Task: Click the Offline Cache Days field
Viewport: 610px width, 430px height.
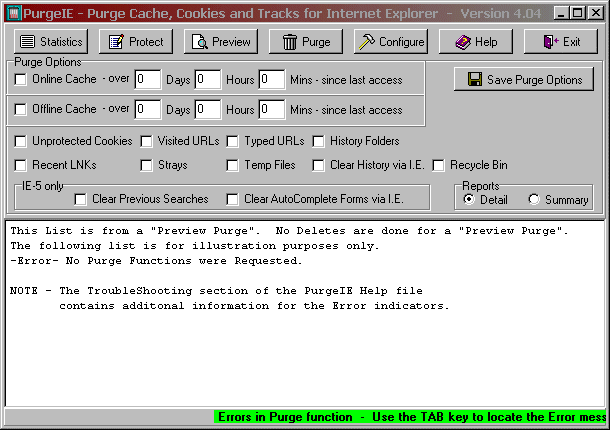Action: 148,109
